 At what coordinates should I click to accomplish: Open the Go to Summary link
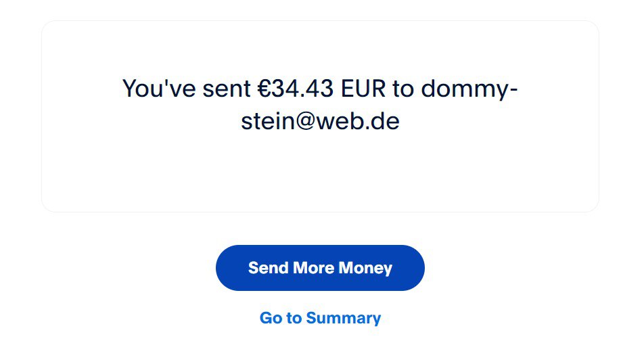coord(320,318)
